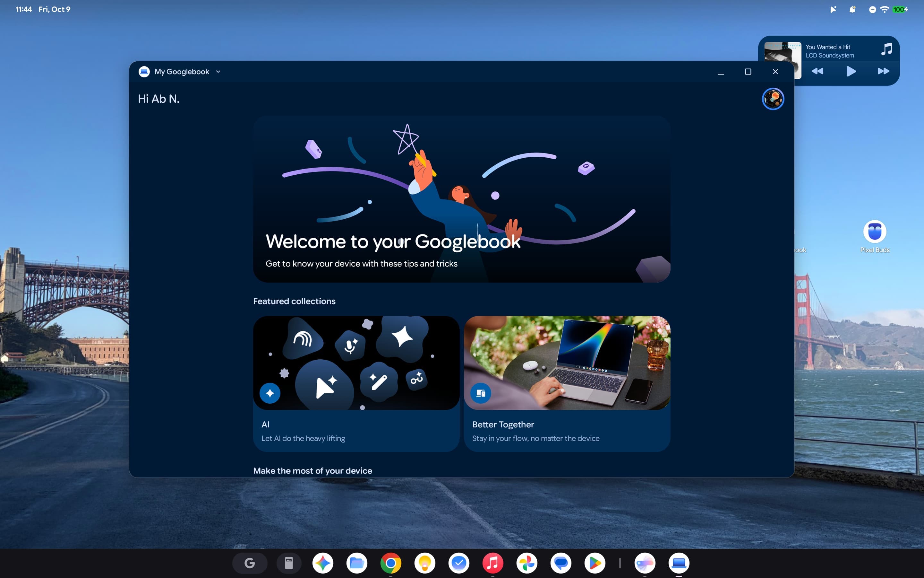The image size is (924, 578).
Task: Open Wi-Fi settings from status bar
Action: click(884, 9)
